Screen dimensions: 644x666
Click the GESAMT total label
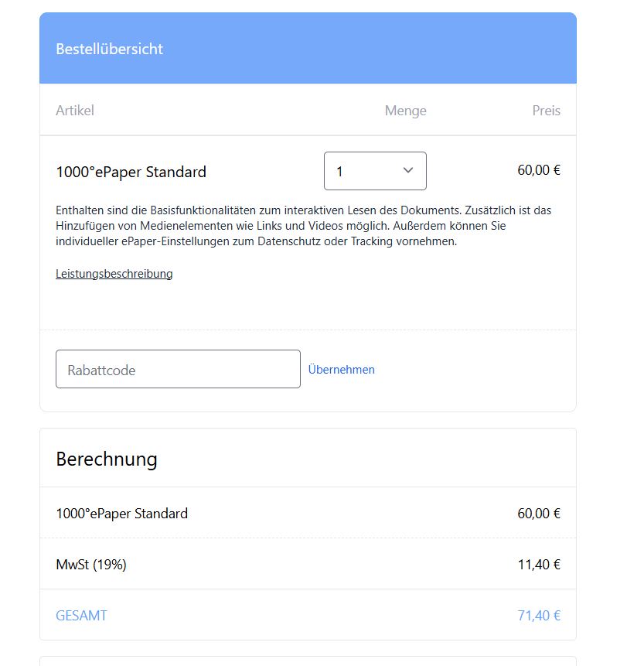point(81,615)
